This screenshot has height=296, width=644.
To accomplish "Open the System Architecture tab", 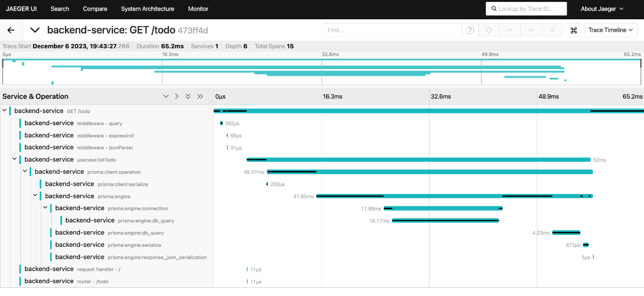I will pyautogui.click(x=148, y=9).
